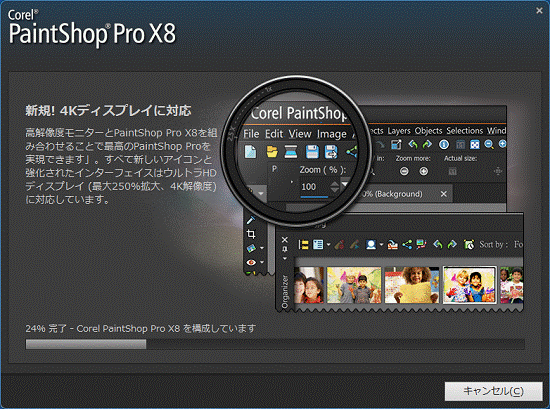Viewport: 550px width, 409px height.
Task: Click the Undo arrow in the preview toolbar
Action: pyautogui.click(x=413, y=144)
